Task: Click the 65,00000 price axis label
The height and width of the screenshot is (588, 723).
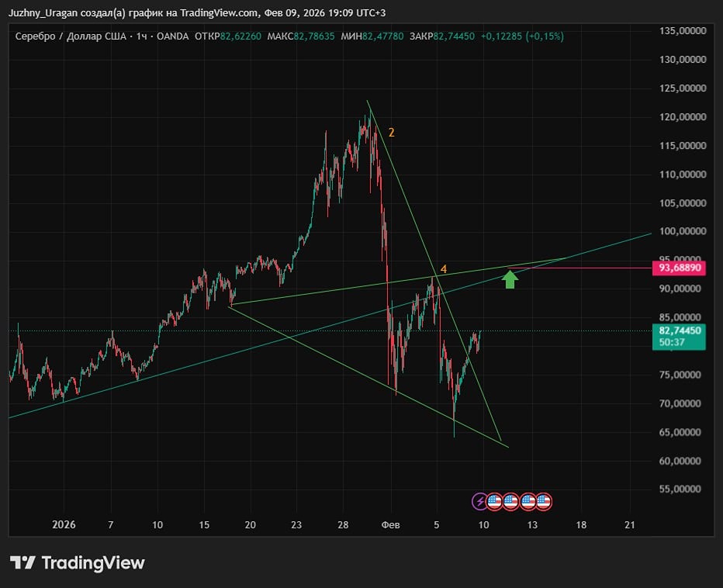Action: tap(680, 432)
